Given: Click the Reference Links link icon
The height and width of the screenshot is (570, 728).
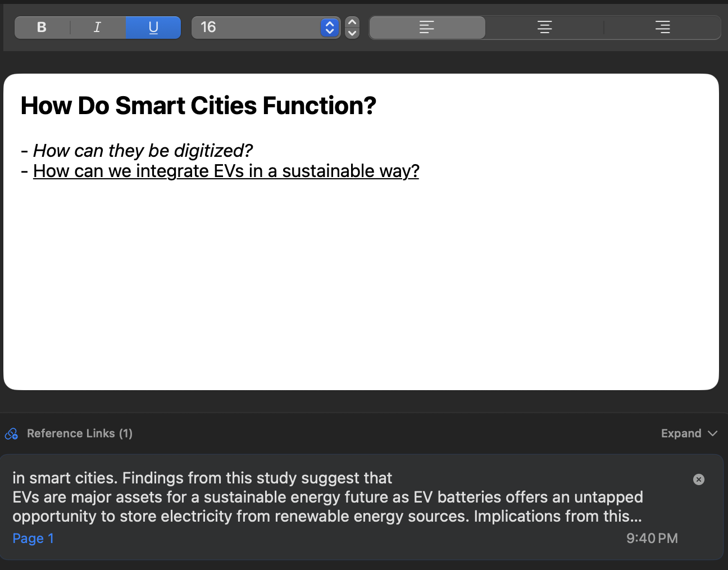Looking at the screenshot, I should 12,433.
